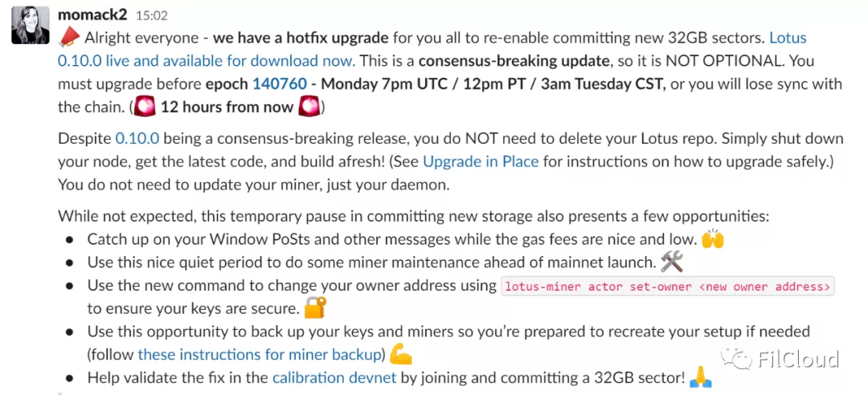Open these instructions for miner backup

tap(260, 354)
